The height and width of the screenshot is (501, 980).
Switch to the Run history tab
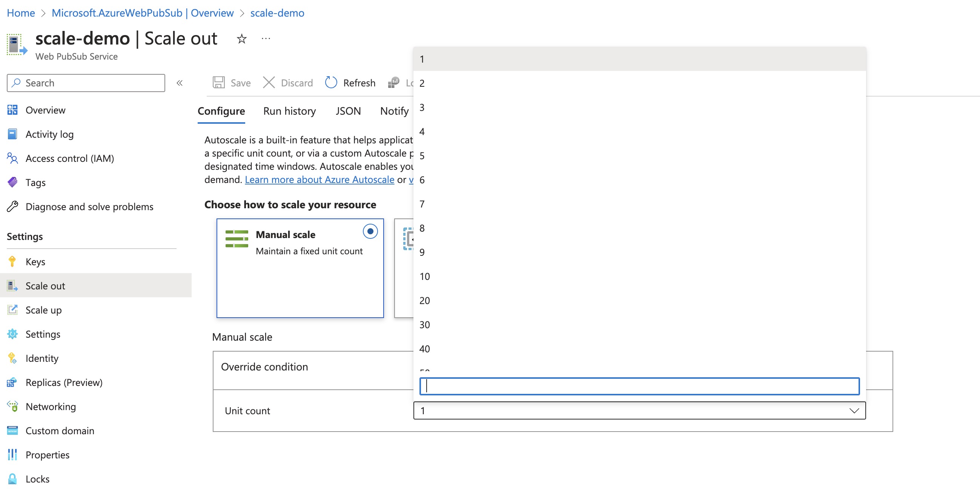[289, 109]
